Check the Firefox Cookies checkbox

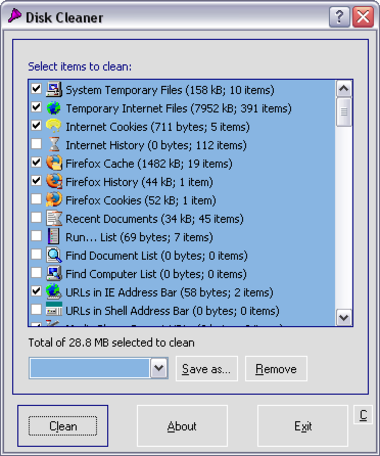click(36, 199)
